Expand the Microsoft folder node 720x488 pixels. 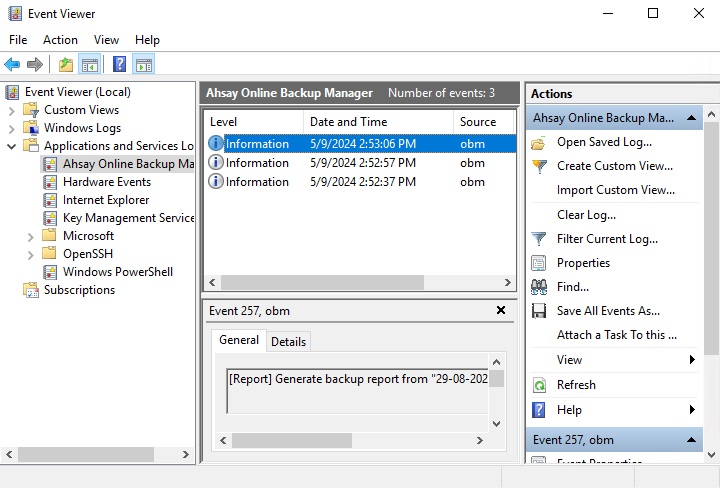(x=30, y=237)
